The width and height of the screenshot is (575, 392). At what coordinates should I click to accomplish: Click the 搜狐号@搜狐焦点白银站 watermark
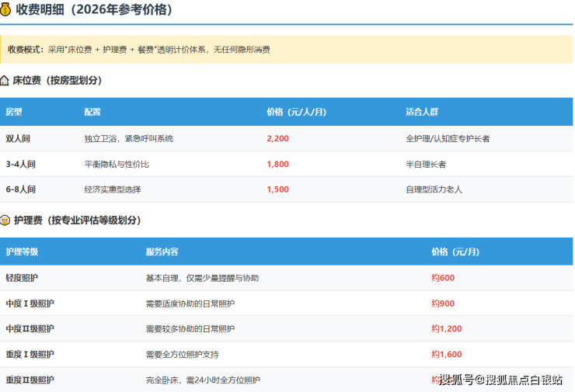500,380
